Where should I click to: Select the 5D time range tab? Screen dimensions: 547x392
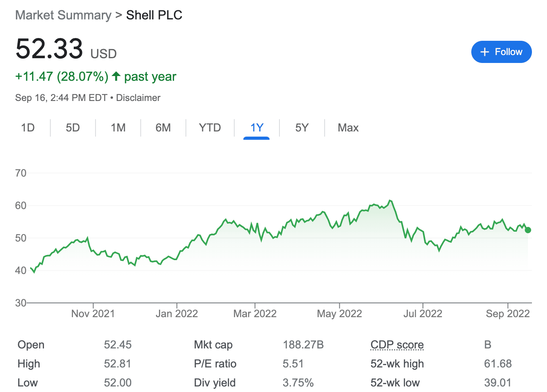[73, 127]
